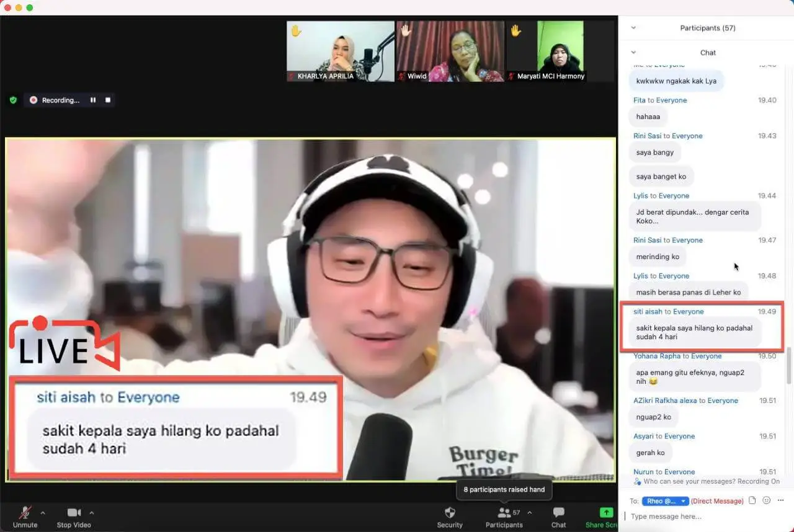794x532 pixels.
Task: Open chat more options ellipsis
Action: (x=781, y=500)
